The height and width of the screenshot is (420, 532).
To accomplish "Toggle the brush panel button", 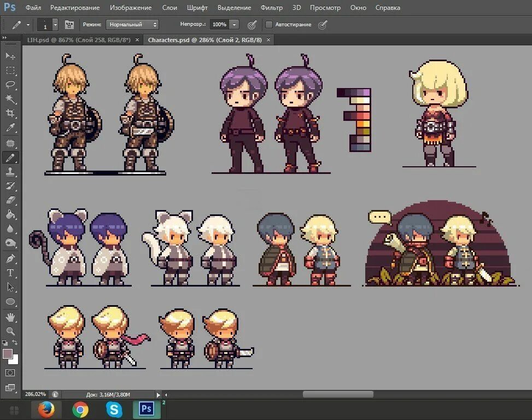I will click(69, 25).
